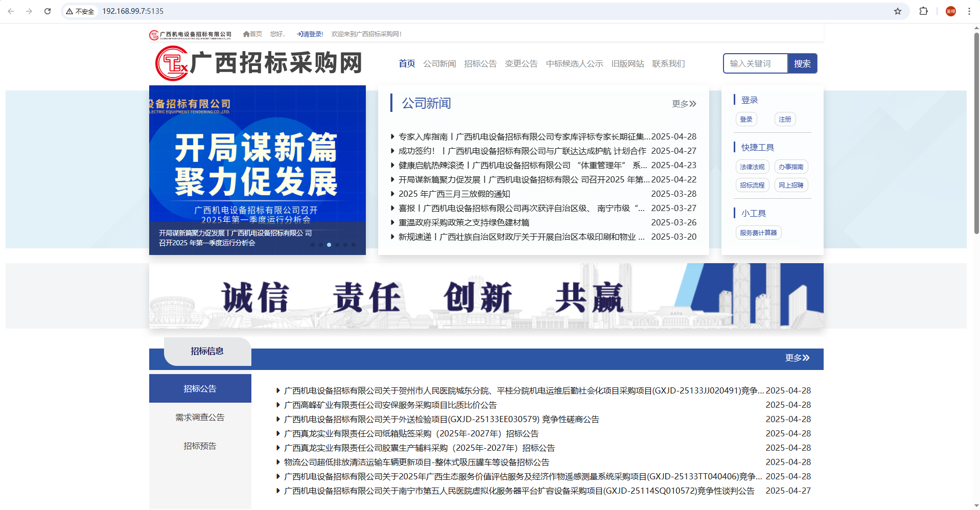Viewport: 980px width, 510px height.
Task: Click the active third carousel dot
Action: (x=329, y=245)
